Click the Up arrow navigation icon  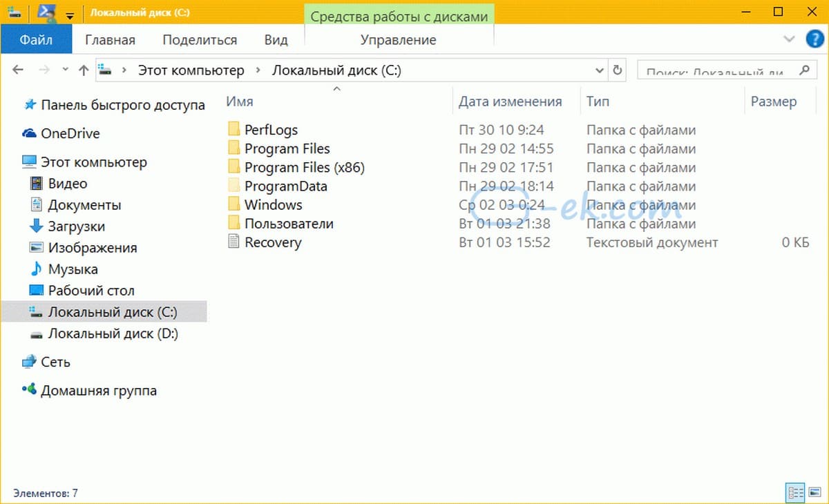pyautogui.click(x=84, y=70)
